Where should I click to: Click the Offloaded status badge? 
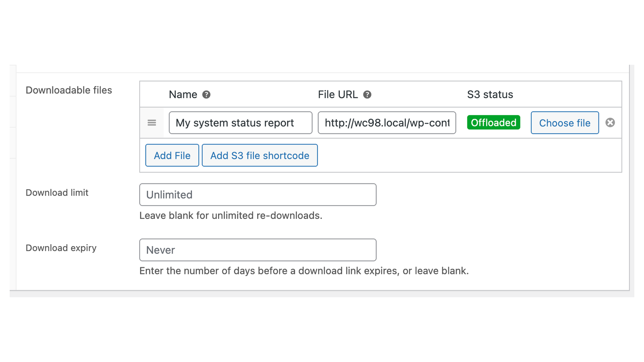tap(493, 122)
